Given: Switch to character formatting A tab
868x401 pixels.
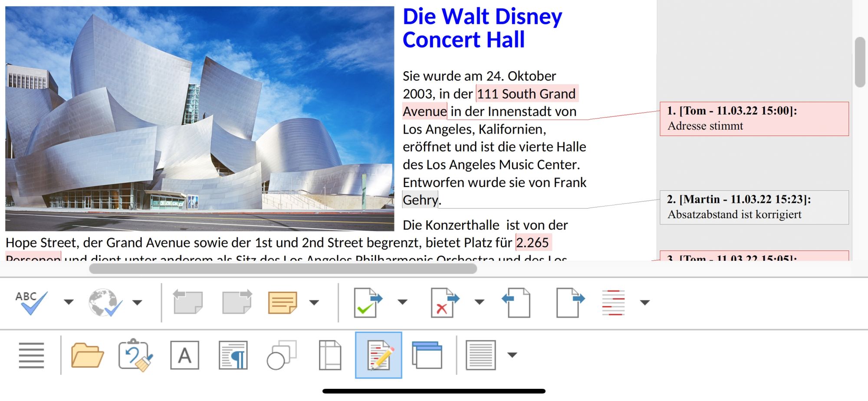Looking at the screenshot, I should (184, 355).
